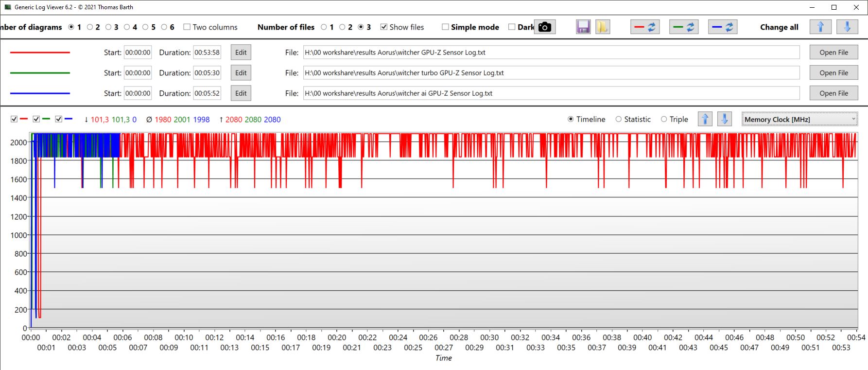Viewport: 868px width, 370px height.
Task: Select the Statistic view radio button
Action: 619,119
